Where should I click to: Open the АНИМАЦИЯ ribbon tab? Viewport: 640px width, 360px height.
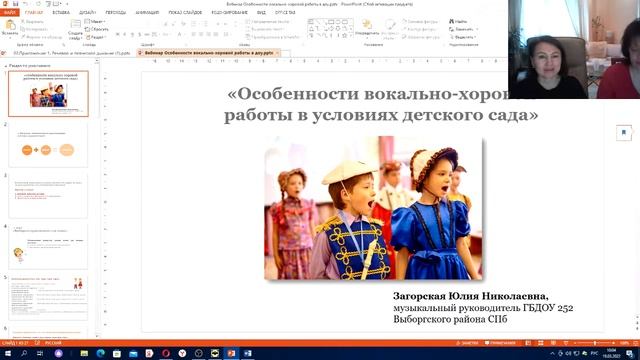147,13
